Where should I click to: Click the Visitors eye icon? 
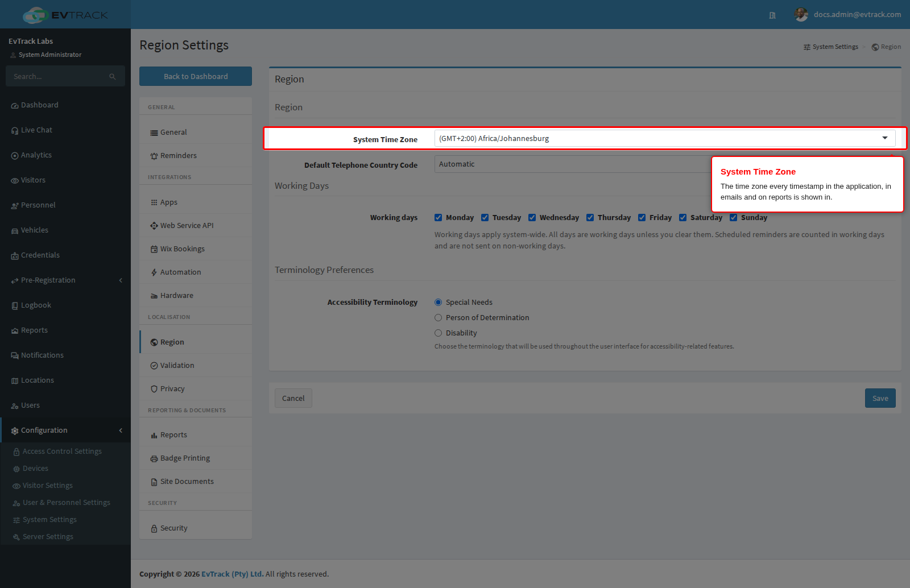coord(15,181)
